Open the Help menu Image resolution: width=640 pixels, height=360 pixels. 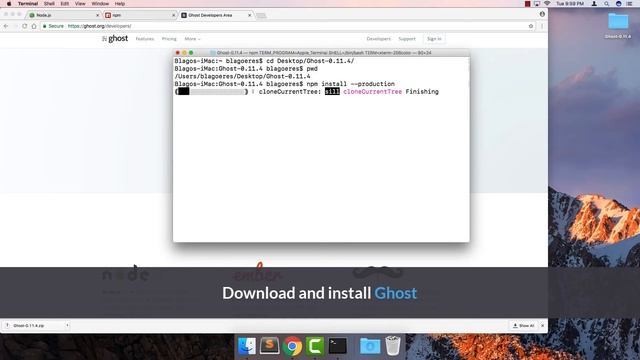click(120, 4)
